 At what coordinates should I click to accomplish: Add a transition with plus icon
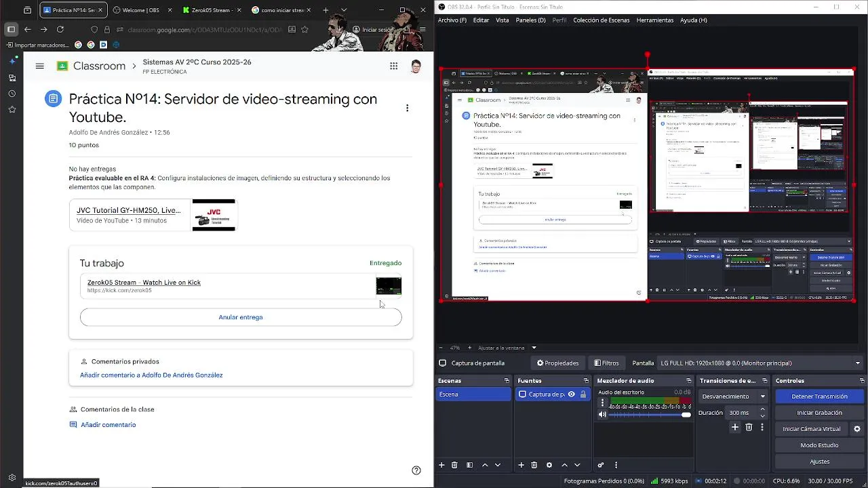tap(734, 427)
